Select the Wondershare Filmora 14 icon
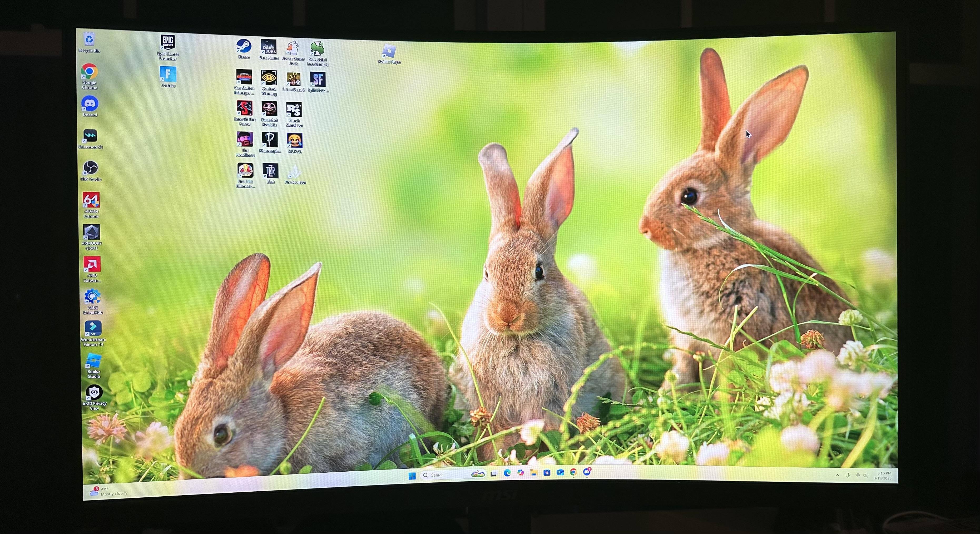The width and height of the screenshot is (980, 534). (x=93, y=329)
